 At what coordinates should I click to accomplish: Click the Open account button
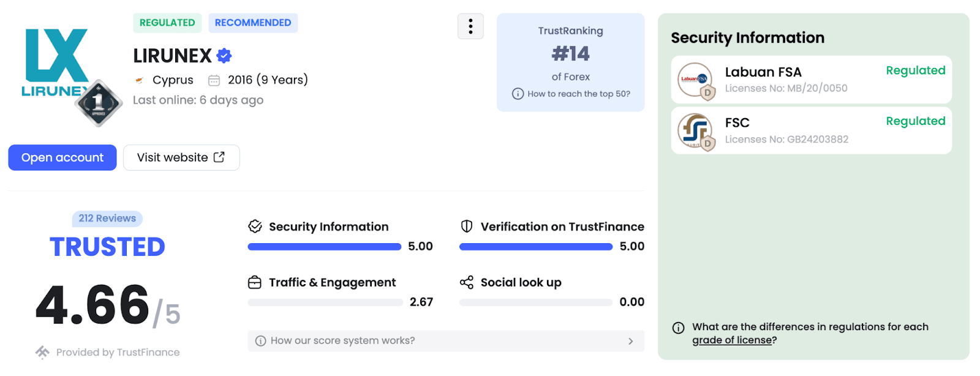[62, 157]
